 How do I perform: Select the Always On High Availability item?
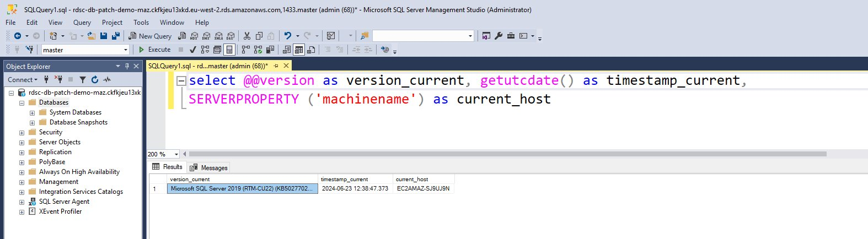click(x=79, y=172)
